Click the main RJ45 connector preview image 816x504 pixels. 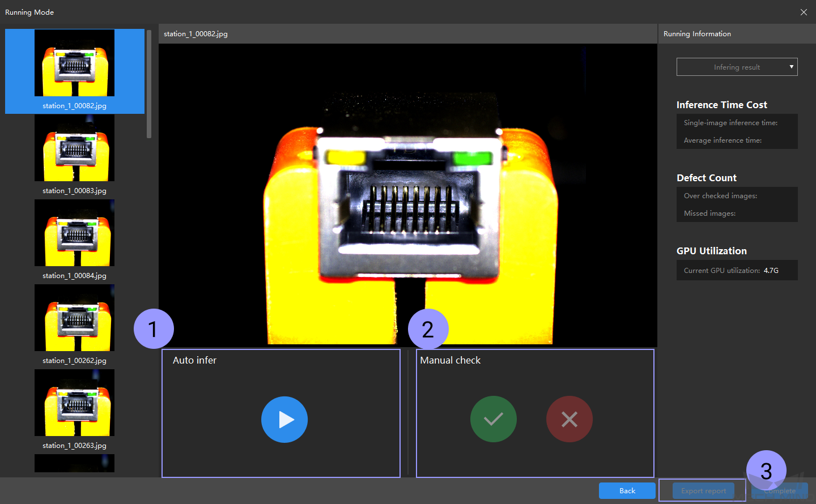(408, 195)
